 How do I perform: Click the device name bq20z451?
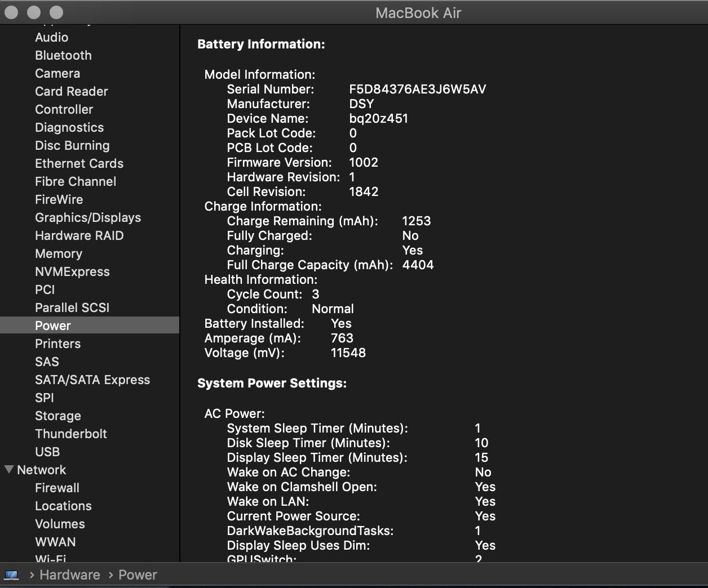pyautogui.click(x=378, y=118)
